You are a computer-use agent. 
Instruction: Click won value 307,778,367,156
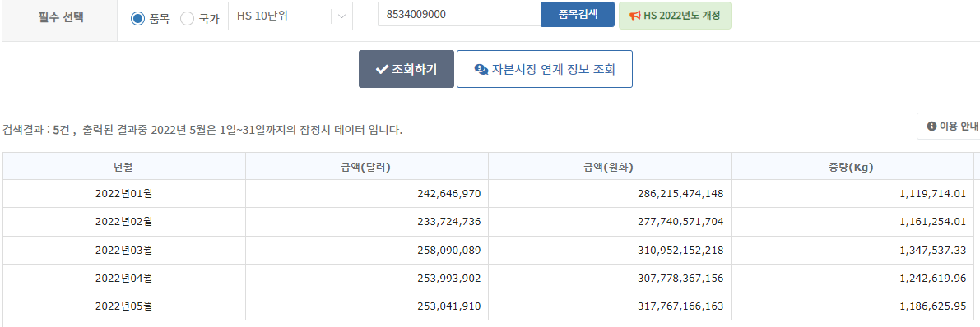(680, 279)
